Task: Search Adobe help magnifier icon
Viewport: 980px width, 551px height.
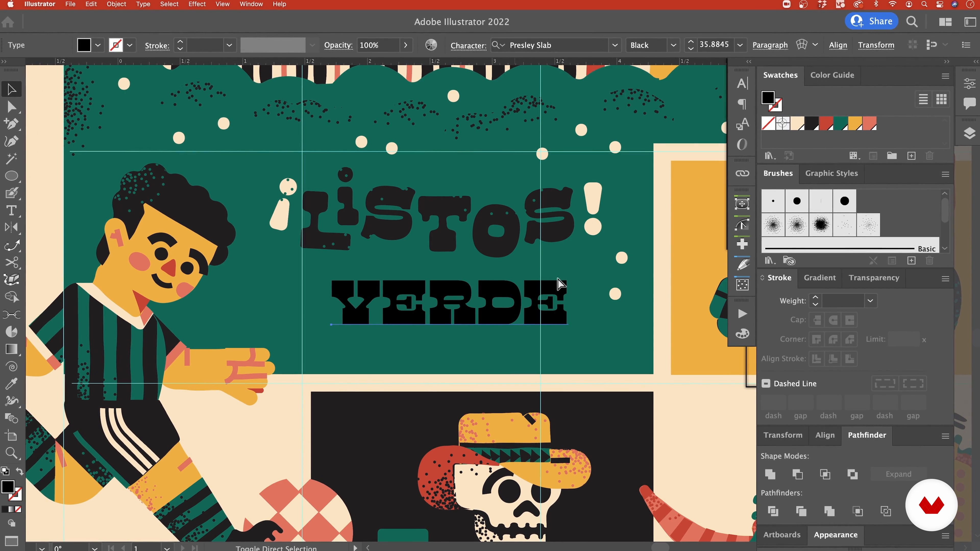Action: pos(912,22)
